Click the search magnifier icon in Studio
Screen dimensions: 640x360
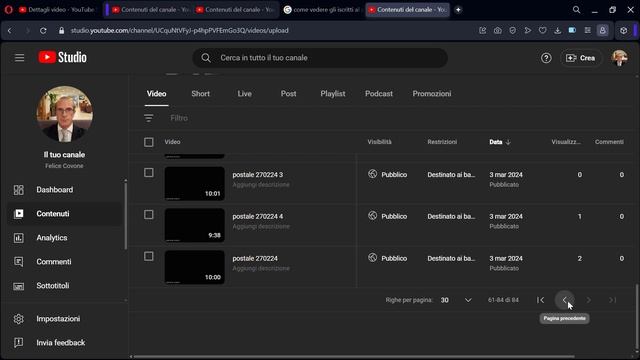(206, 58)
